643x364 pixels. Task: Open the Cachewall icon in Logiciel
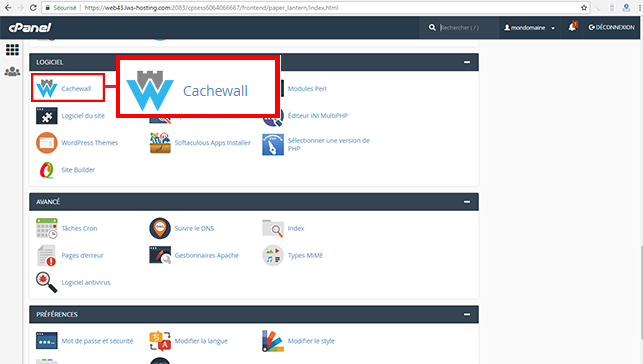[46, 88]
